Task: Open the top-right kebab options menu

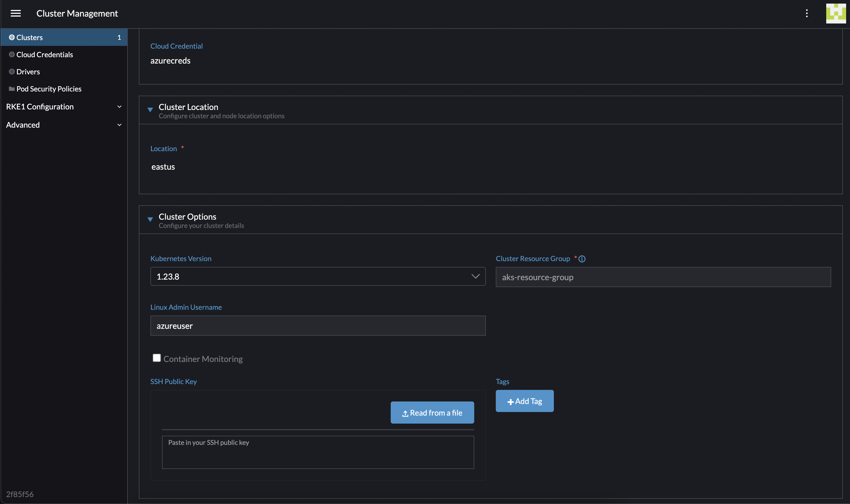Action: (807, 13)
